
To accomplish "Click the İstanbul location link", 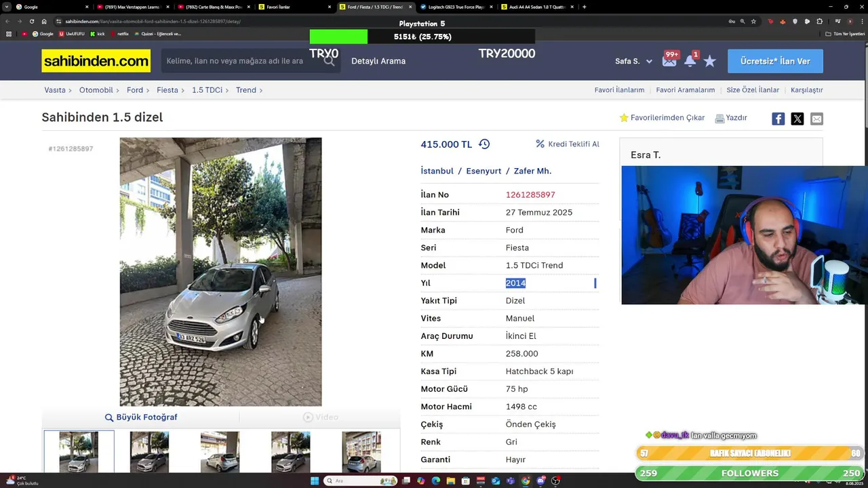I will 437,171.
